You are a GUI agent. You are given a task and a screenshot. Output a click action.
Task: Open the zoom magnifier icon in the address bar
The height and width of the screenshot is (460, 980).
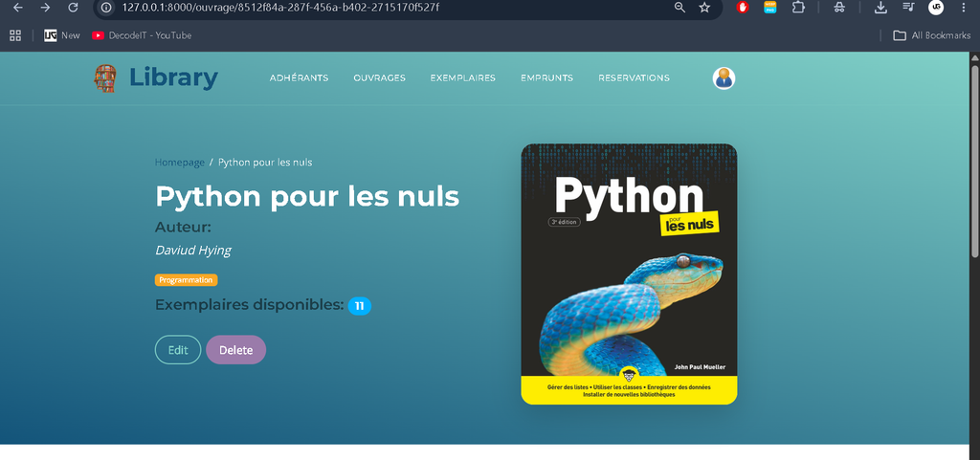(680, 8)
